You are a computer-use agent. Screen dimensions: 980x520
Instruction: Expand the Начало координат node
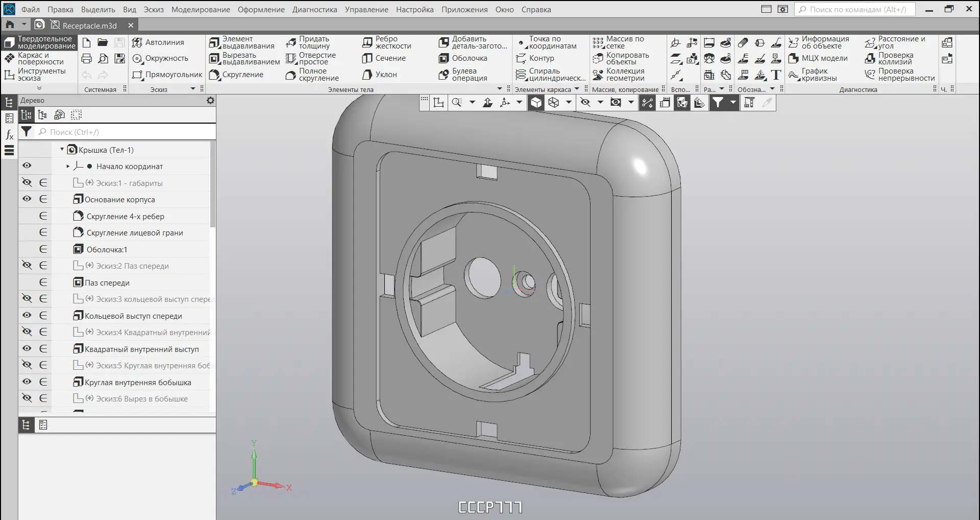coord(68,166)
